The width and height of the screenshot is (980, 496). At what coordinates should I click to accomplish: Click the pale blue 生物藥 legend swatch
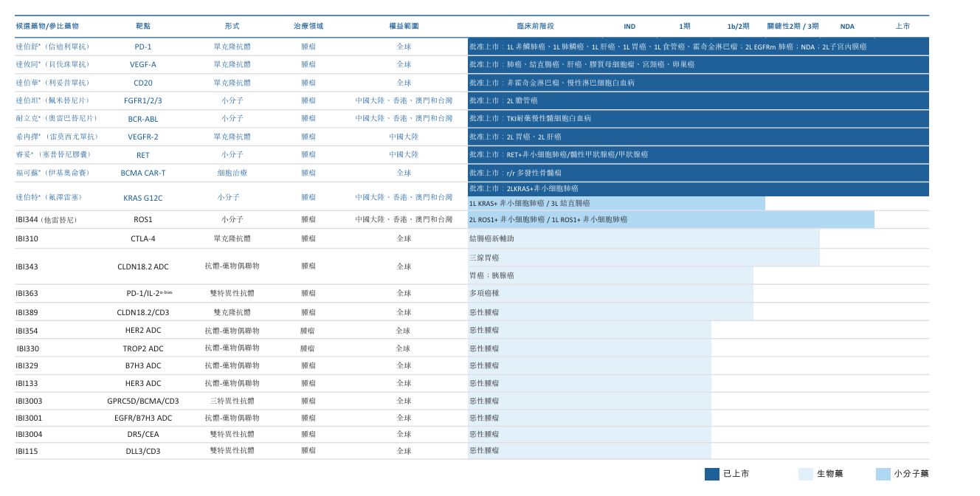[806, 474]
